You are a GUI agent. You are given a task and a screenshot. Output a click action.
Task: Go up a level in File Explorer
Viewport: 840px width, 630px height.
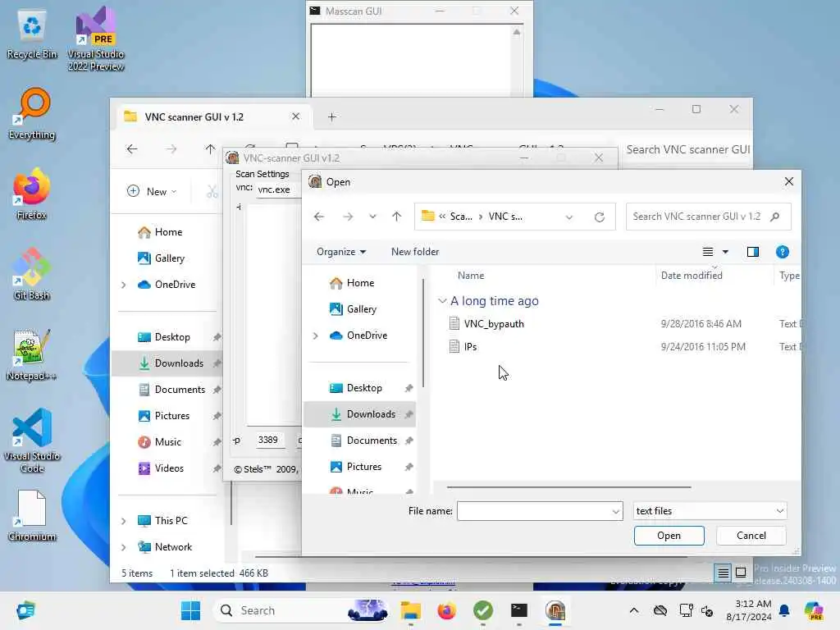coord(210,149)
